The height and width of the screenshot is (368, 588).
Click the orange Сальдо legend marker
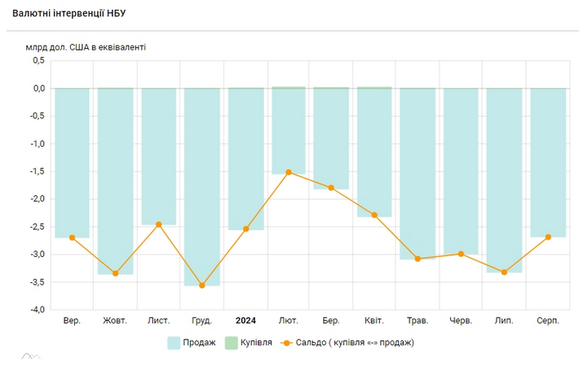coord(288,343)
